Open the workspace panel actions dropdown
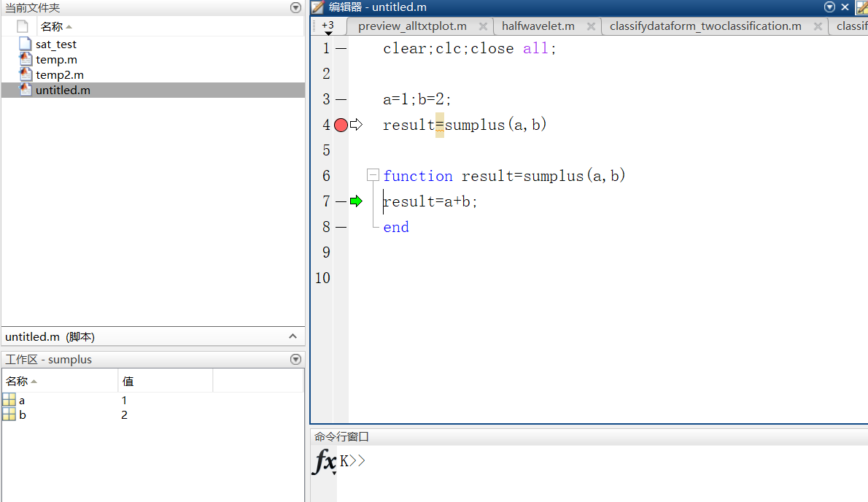This screenshot has width=868, height=502. 295,359
